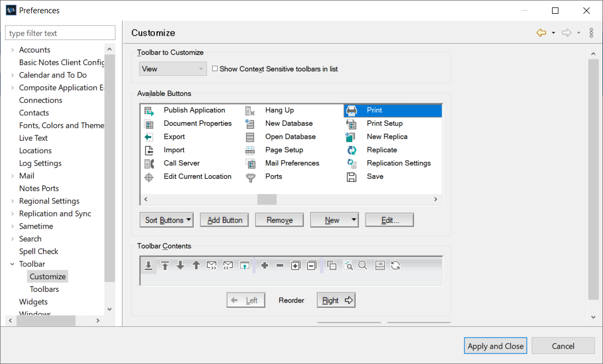Select the Hang Up icon
The image size is (603, 364).
(x=250, y=111)
